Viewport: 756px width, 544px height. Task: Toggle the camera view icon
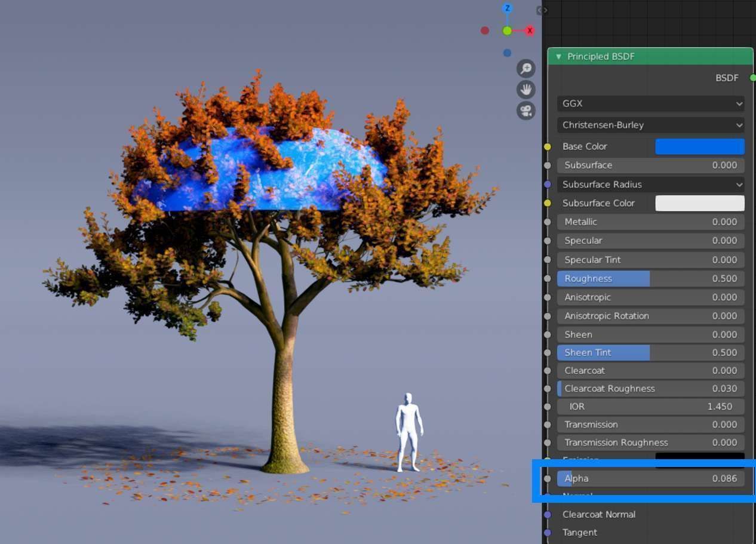point(526,110)
